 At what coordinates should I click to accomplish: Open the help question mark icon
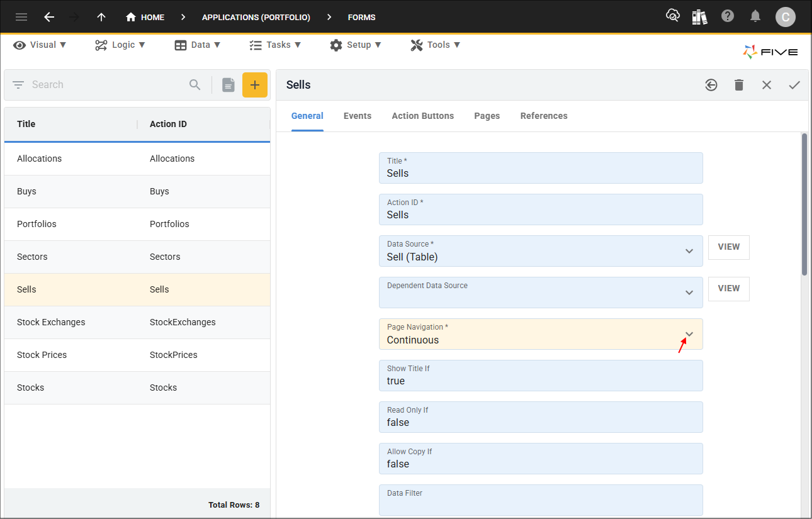[728, 16]
